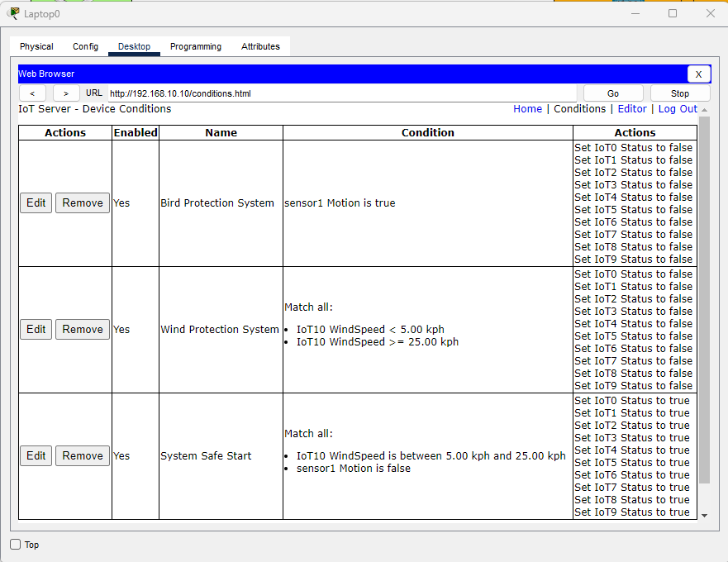
Task: Close the Web Browser with X button
Action: click(698, 74)
